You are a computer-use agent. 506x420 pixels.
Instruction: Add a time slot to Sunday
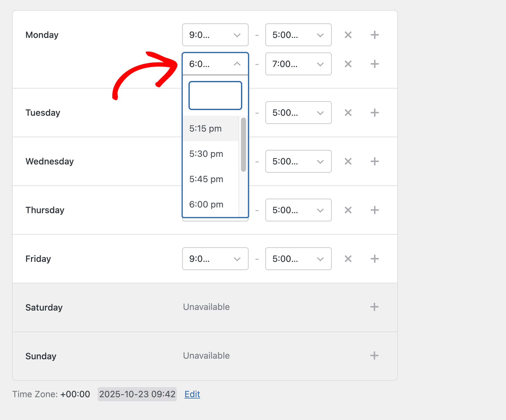[374, 355]
